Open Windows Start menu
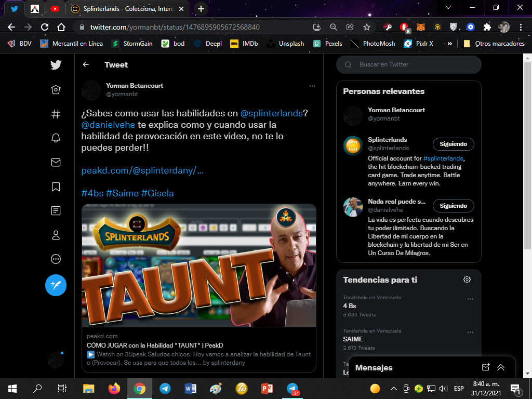Viewport: 532px width, 399px height. [12, 389]
